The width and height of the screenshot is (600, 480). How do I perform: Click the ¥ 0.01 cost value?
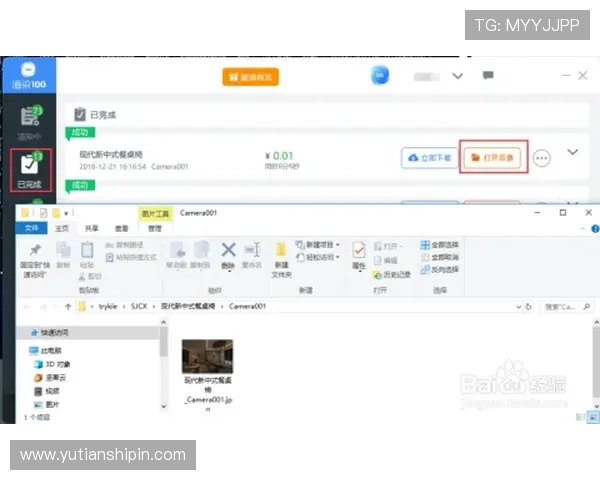[x=279, y=156]
